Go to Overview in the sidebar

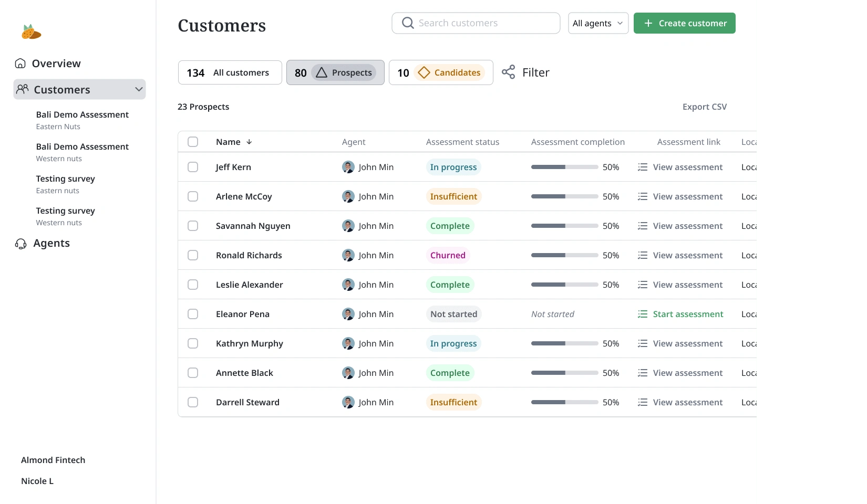(48, 64)
